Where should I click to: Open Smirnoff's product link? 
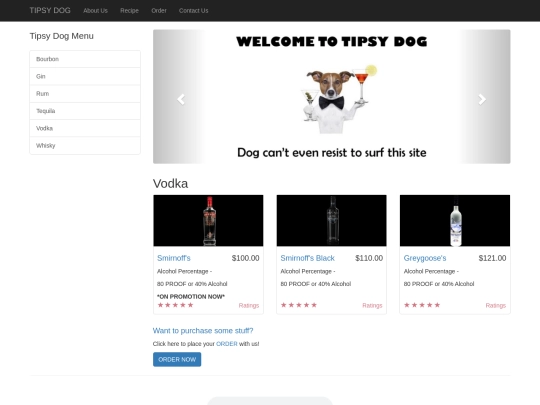(x=174, y=258)
